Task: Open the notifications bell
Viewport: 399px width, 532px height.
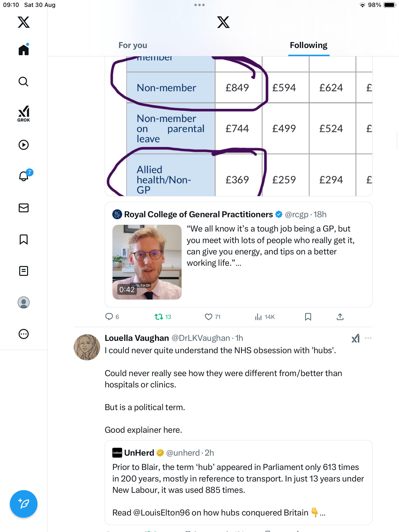Action: [x=24, y=176]
